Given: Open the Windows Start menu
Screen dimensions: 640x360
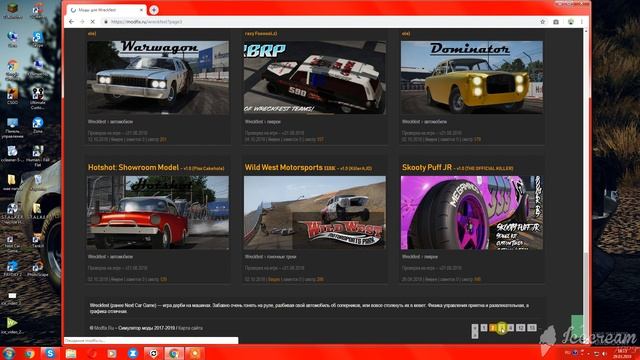Looking at the screenshot, I should [9, 353].
